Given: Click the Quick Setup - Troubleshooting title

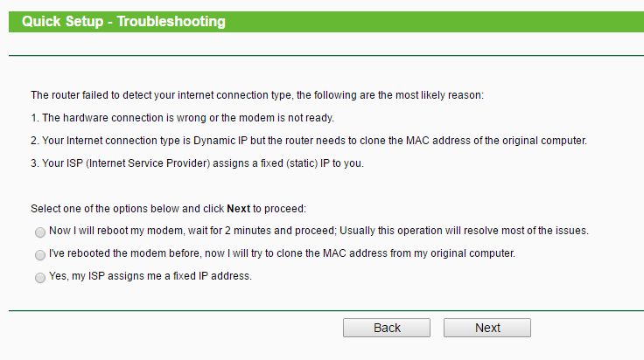Looking at the screenshot, I should click(123, 21).
